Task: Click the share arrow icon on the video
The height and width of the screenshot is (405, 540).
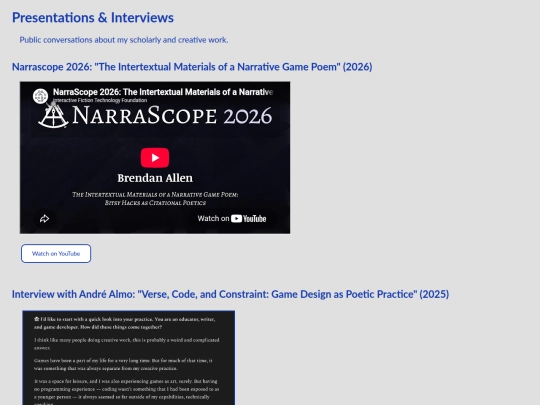Action: (x=44, y=219)
